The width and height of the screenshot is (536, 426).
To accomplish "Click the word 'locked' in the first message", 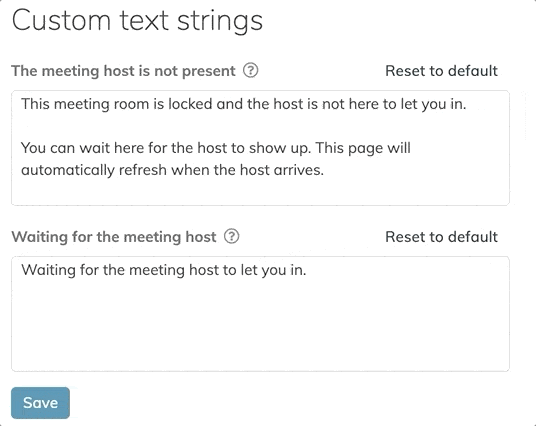I will (190, 104).
